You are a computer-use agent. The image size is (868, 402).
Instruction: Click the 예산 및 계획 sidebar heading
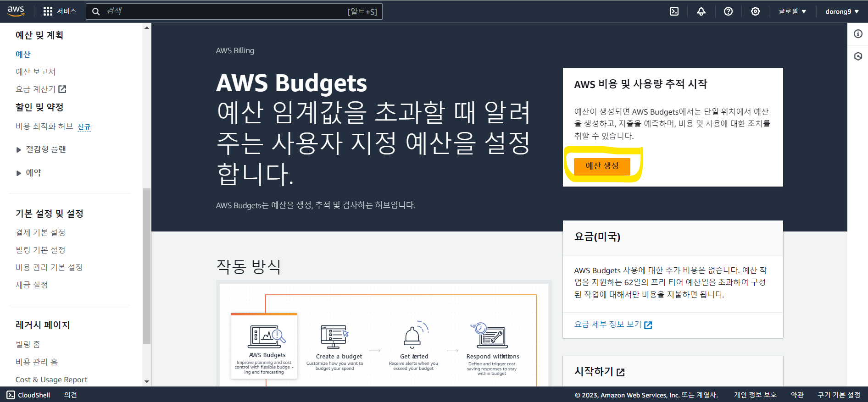[39, 35]
